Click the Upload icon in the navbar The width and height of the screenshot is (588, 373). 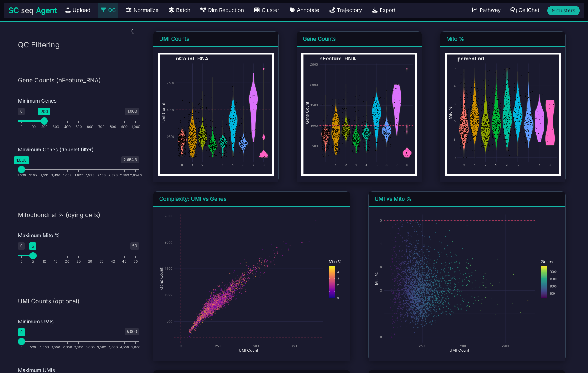tap(68, 10)
